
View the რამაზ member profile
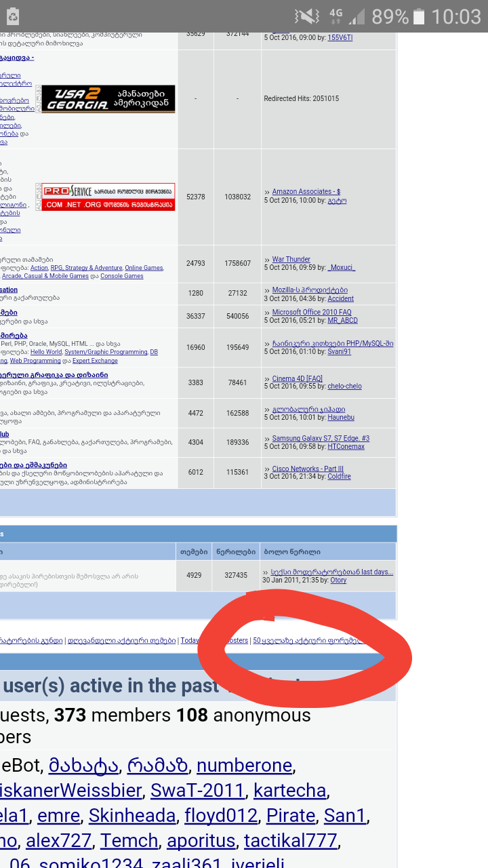[x=157, y=766]
